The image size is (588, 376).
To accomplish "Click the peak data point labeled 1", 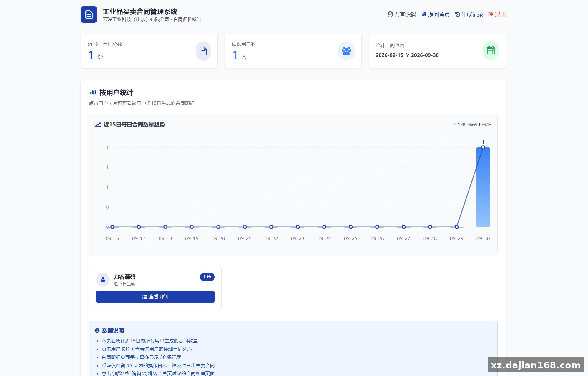I will pos(483,147).
